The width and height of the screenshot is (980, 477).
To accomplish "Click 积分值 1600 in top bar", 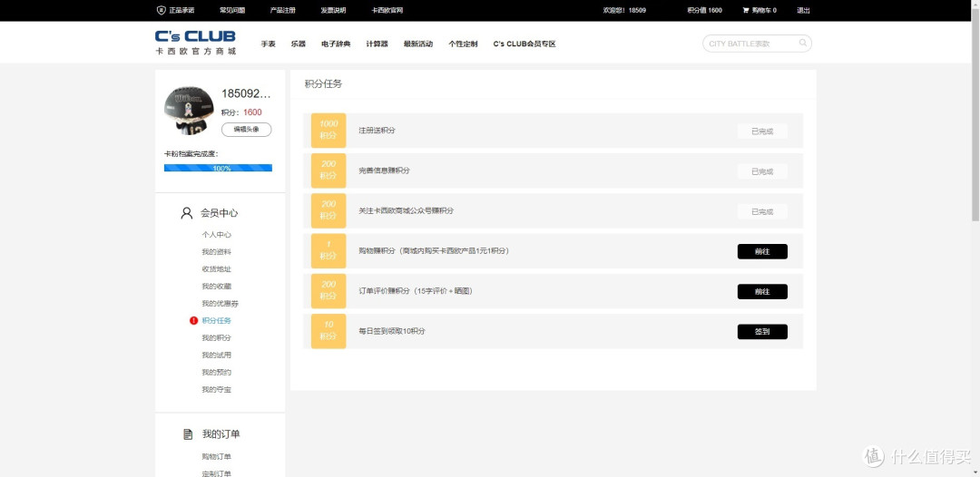I will [x=704, y=11].
